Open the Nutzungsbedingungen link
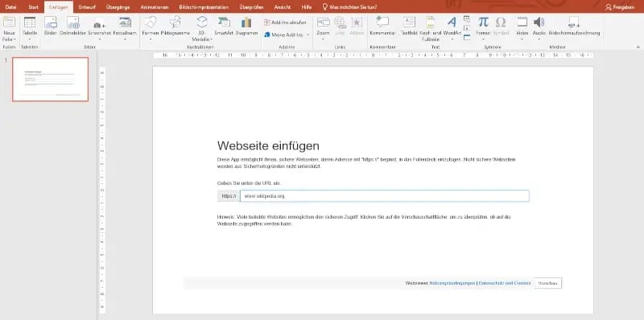 (452, 283)
